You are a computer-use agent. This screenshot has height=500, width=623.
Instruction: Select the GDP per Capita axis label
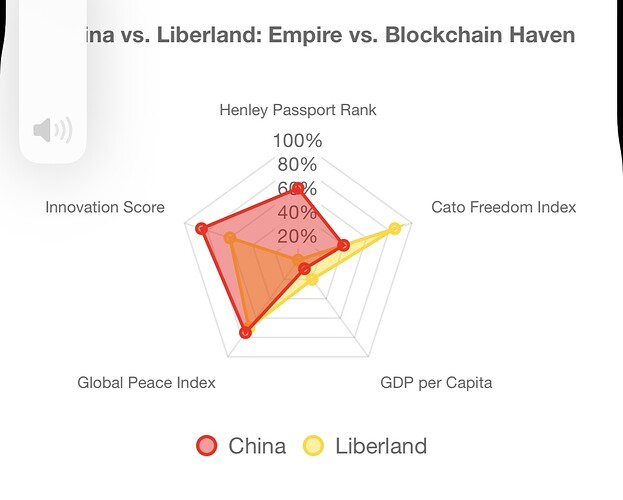pos(436,383)
